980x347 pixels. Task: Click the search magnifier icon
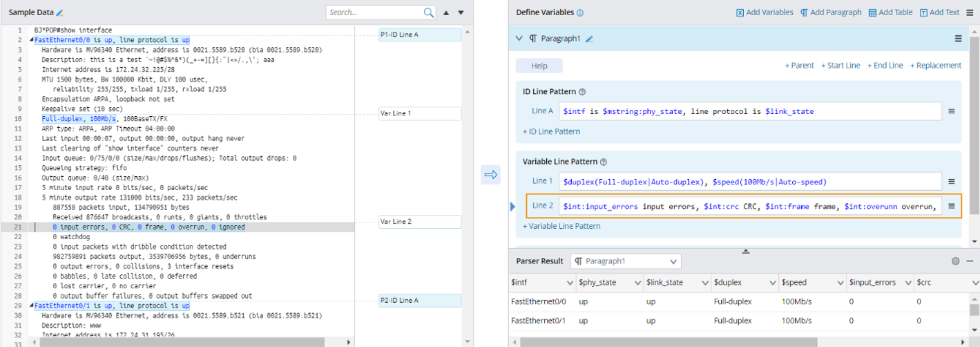[x=429, y=12]
